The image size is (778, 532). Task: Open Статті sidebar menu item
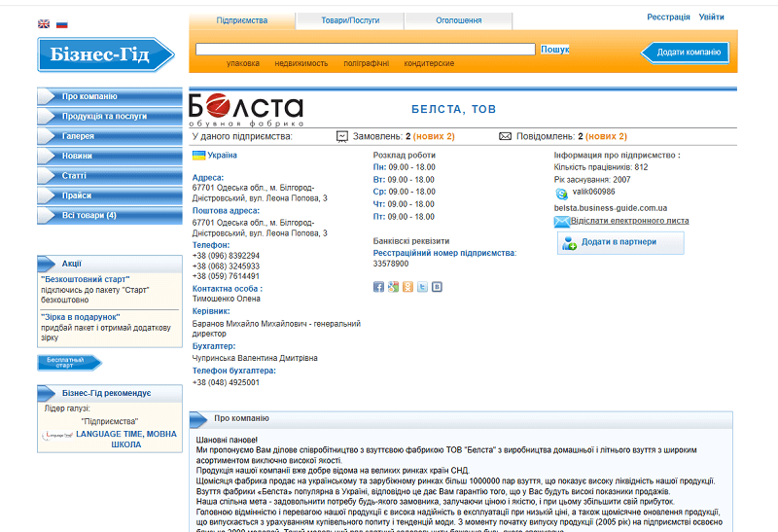(x=110, y=176)
